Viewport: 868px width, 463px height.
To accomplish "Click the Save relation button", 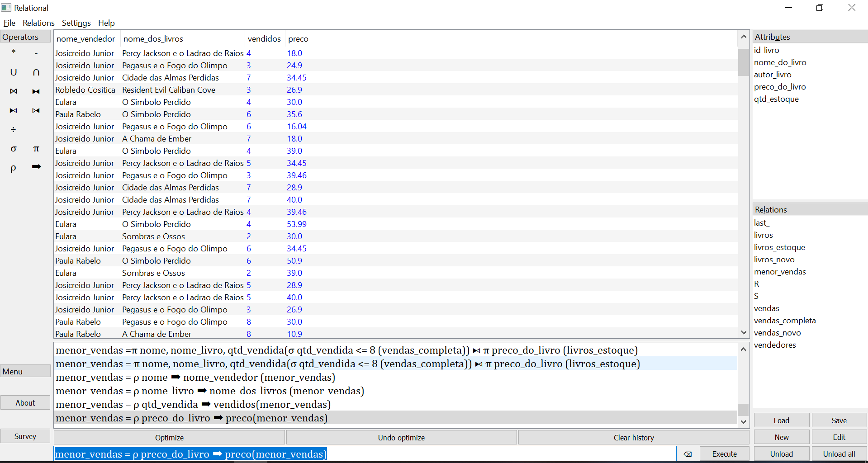I will point(839,420).
